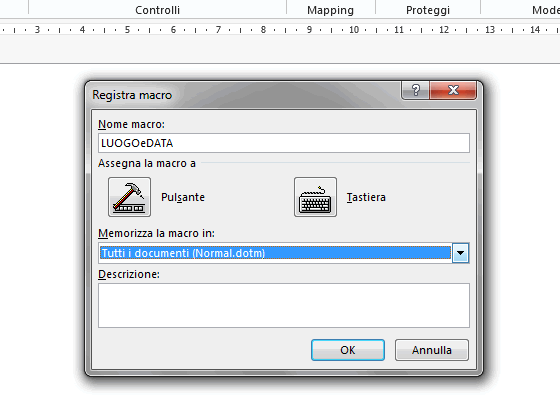Confirm the macro with the OK button
The height and width of the screenshot is (400, 560).
pos(348,350)
